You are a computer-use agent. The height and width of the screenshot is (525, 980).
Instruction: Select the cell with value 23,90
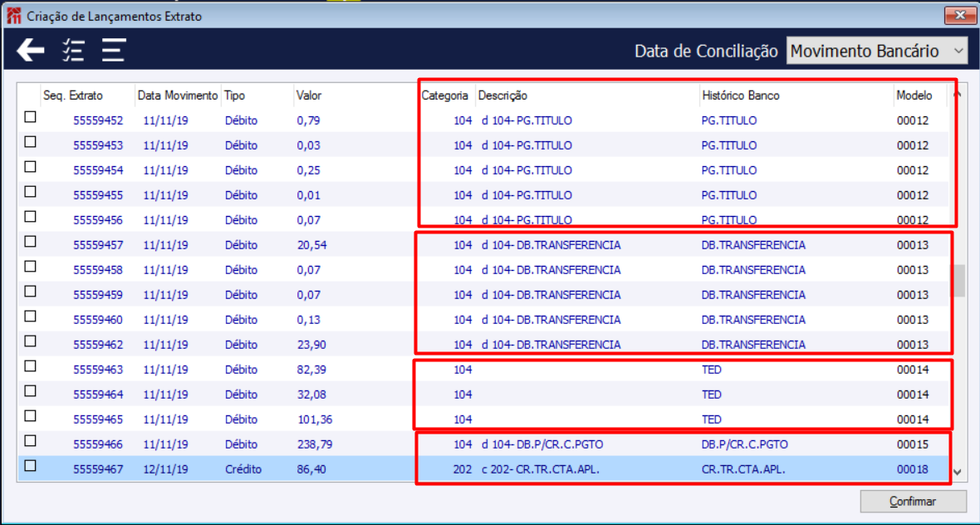click(312, 345)
